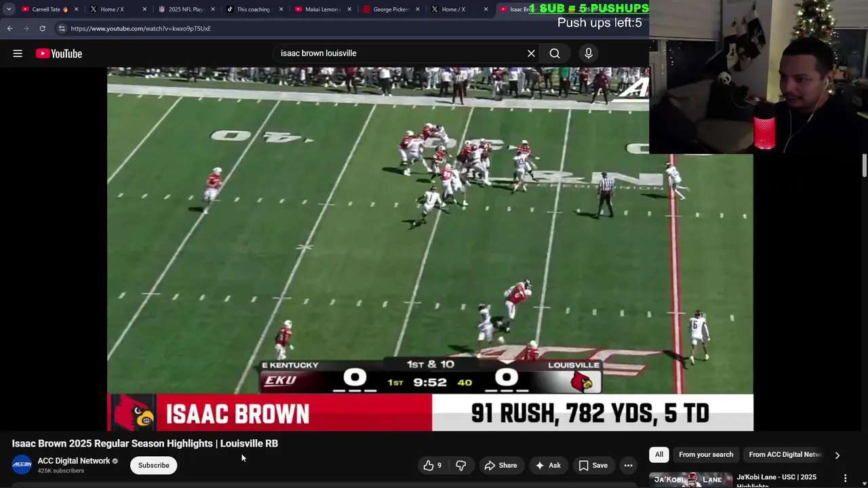Share the Isaac Brown video
The height and width of the screenshot is (488, 868).
pos(501,466)
